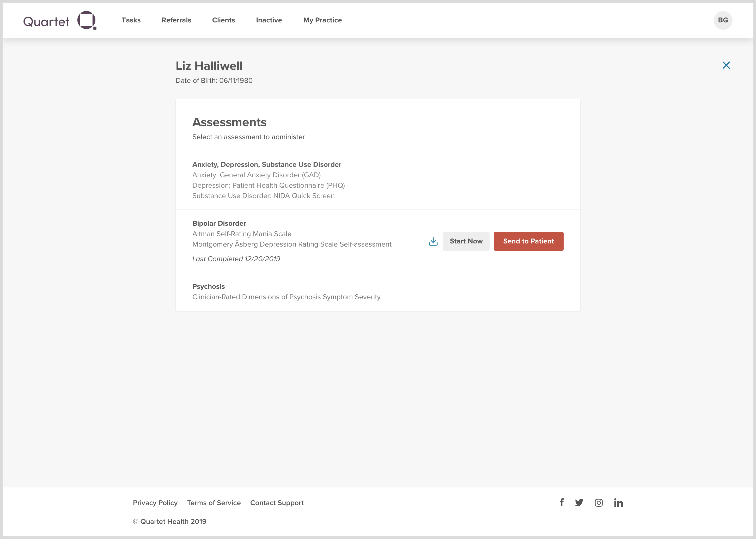Open the Terms of Service link
The image size is (756, 539).
[214, 503]
